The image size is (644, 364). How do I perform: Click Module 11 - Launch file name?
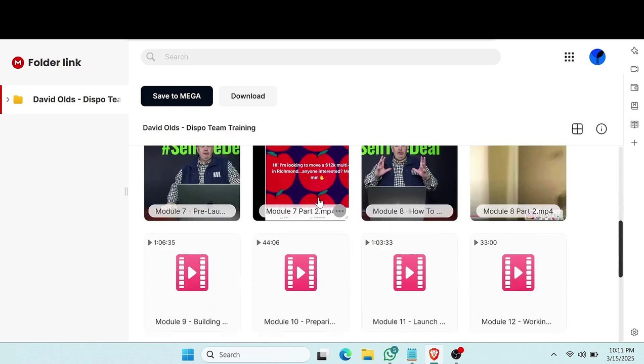click(x=409, y=322)
